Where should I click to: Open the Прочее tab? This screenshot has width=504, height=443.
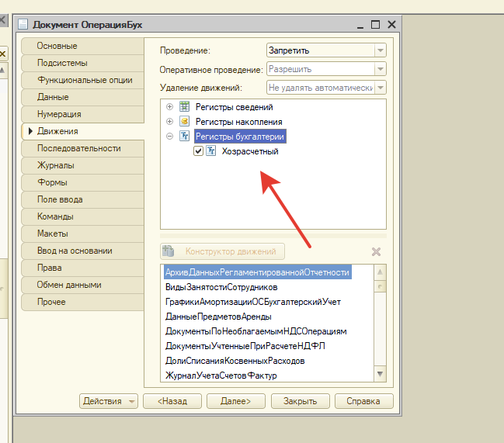coord(82,302)
